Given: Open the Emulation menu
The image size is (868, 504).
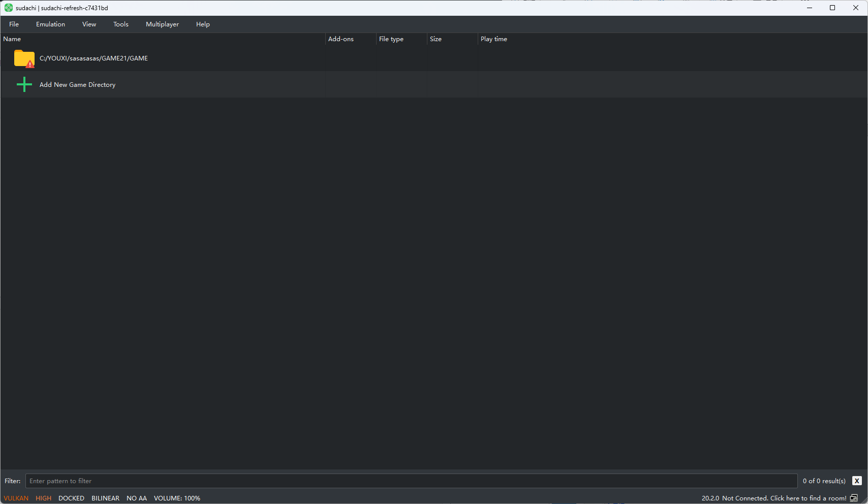Looking at the screenshot, I should coord(50,24).
